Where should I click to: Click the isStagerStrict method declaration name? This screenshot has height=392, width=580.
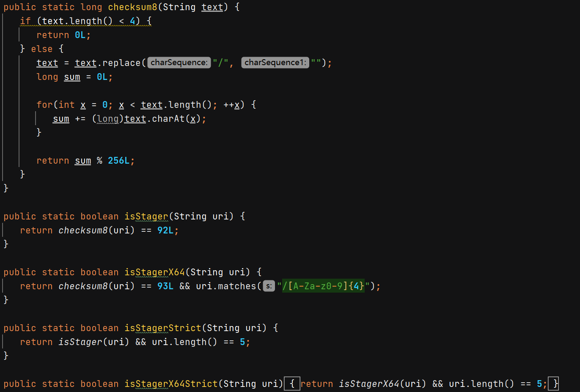(x=163, y=328)
